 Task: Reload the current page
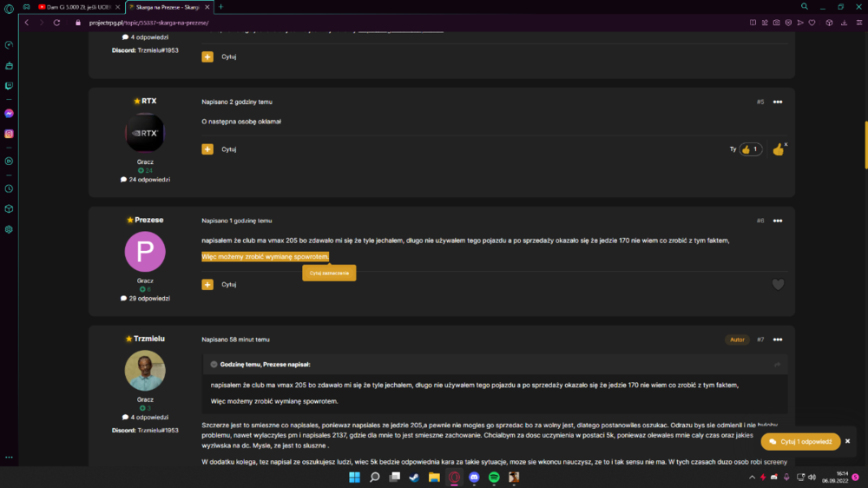point(56,23)
